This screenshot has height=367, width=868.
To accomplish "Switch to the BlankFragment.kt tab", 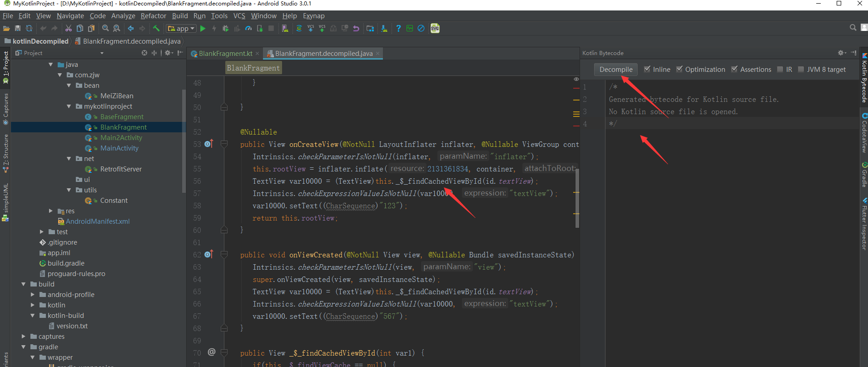I will click(x=225, y=54).
